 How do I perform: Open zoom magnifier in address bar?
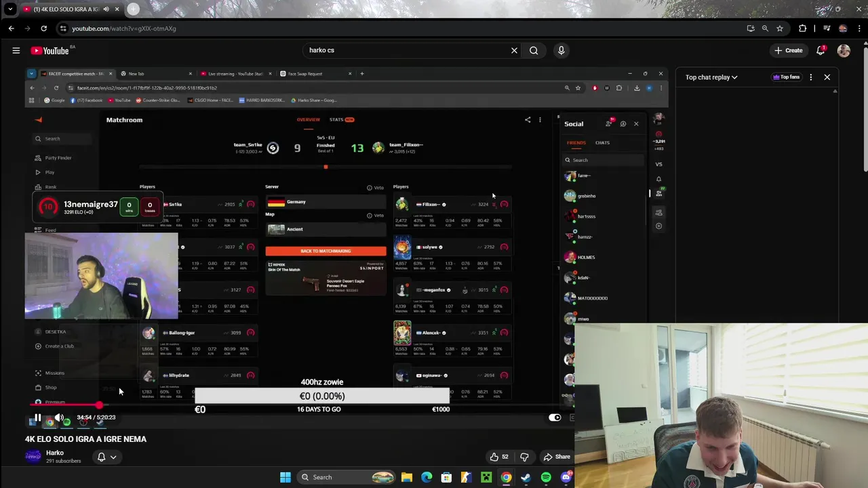click(x=765, y=28)
